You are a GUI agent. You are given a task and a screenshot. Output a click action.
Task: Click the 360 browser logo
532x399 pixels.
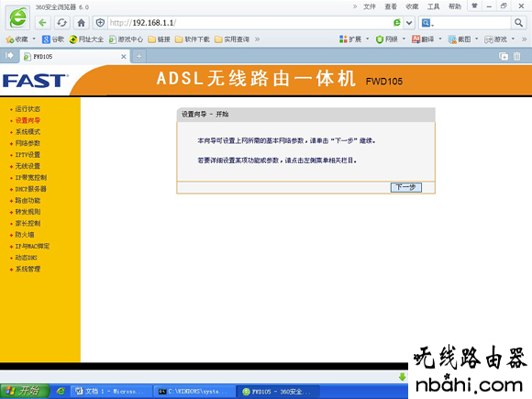click(17, 17)
